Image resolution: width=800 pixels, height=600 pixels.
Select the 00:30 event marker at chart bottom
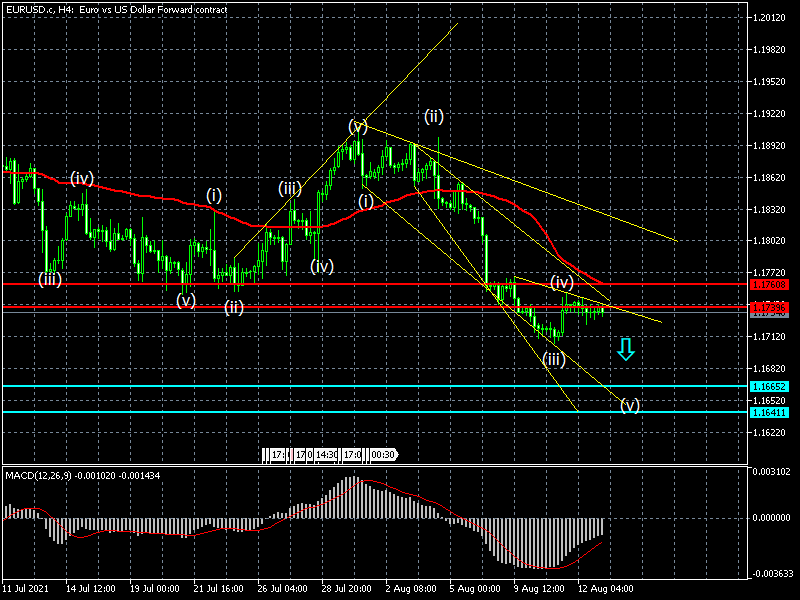point(383,454)
